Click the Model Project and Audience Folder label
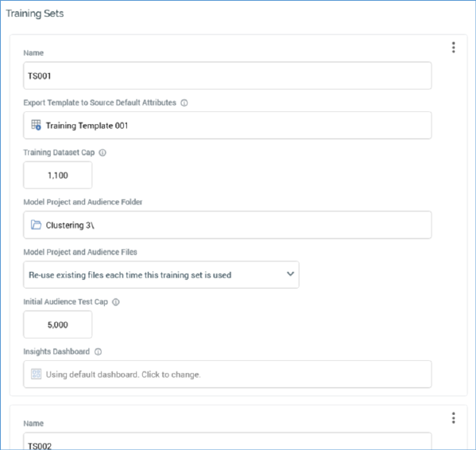Viewport: 476px width, 450px height. pyautogui.click(x=83, y=202)
